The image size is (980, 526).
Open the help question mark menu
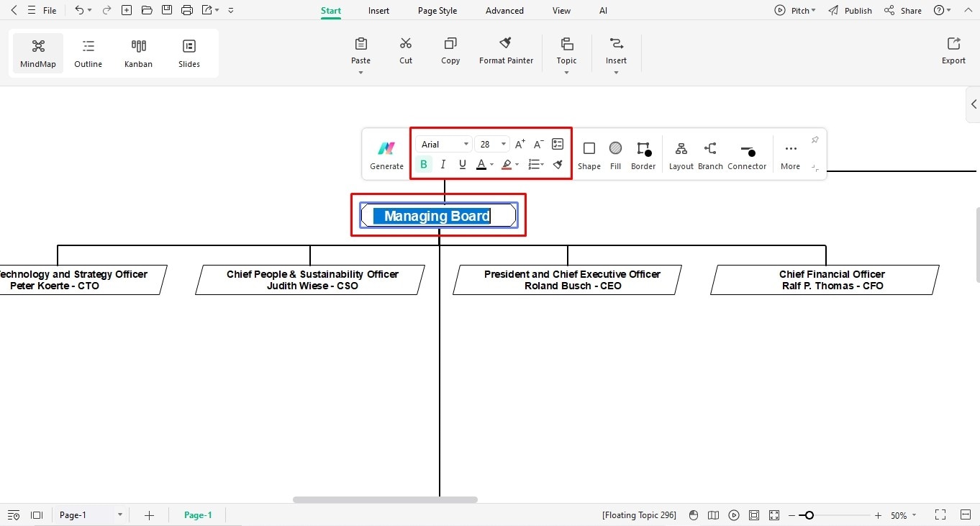tap(942, 11)
